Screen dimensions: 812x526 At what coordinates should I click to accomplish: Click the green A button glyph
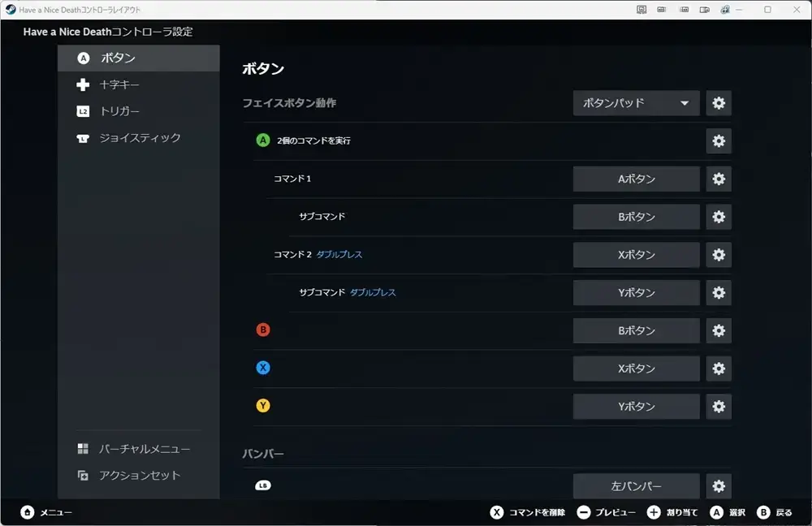click(263, 140)
